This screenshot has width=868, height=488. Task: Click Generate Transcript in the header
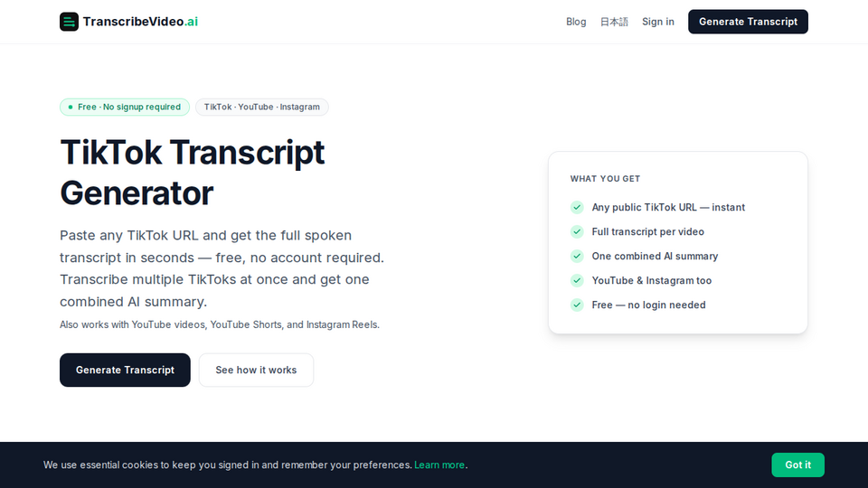(x=748, y=22)
